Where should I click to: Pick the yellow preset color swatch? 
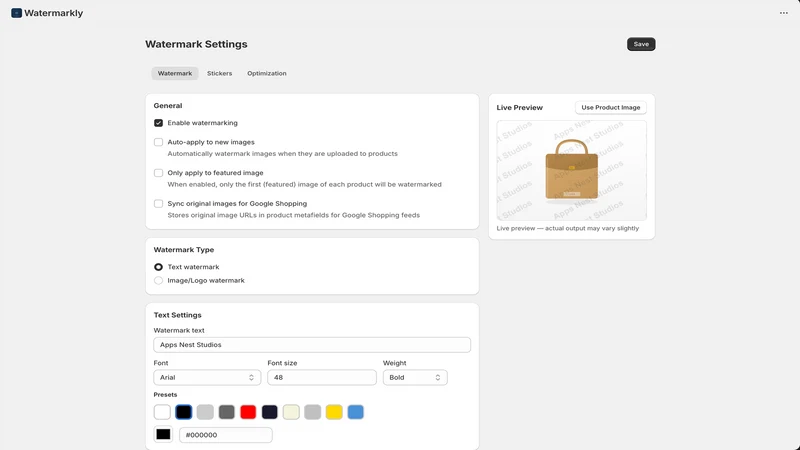(x=334, y=412)
